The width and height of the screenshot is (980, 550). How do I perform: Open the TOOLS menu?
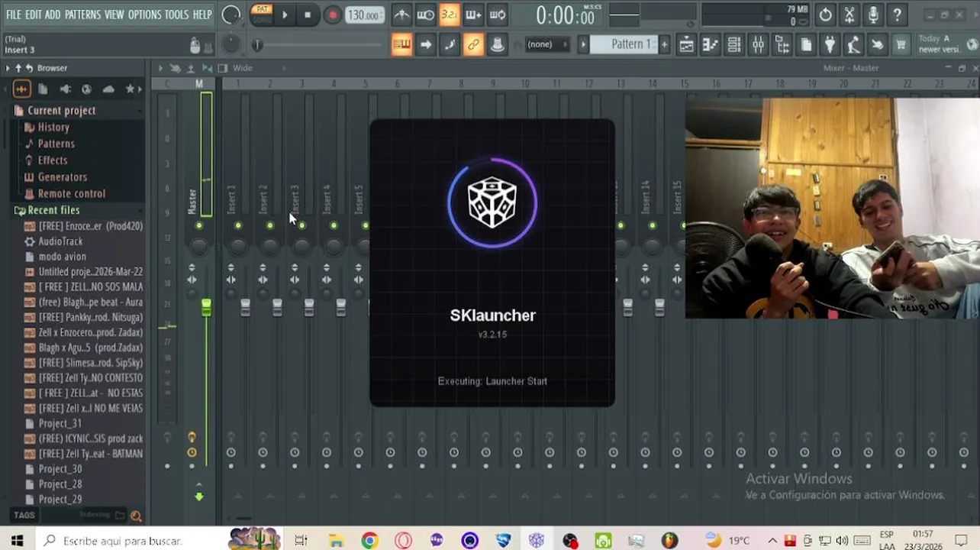[176, 15]
